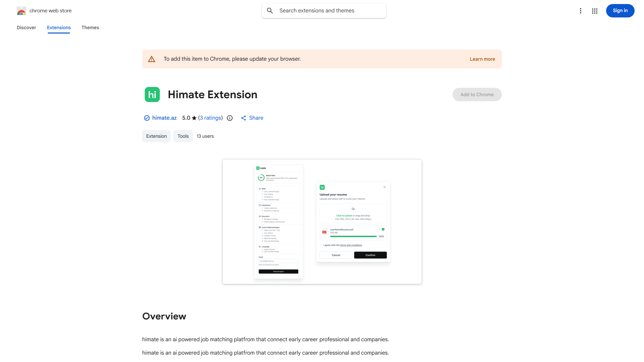Switch to the Discover tab

[x=26, y=27]
